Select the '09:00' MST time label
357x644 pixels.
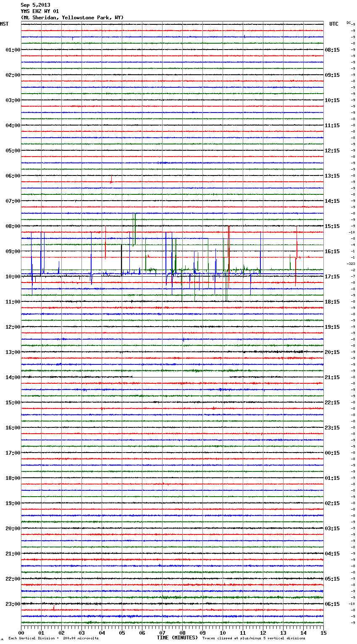[13, 251]
